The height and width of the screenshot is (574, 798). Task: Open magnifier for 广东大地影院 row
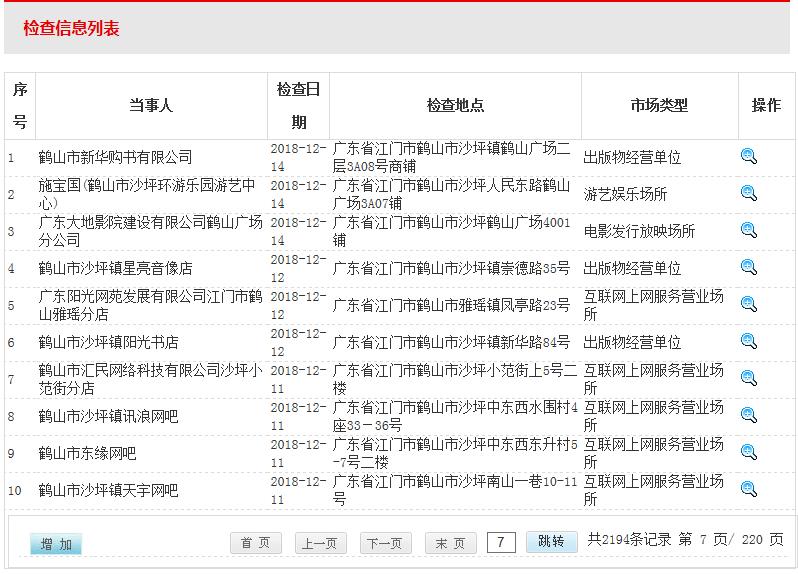coord(748,230)
